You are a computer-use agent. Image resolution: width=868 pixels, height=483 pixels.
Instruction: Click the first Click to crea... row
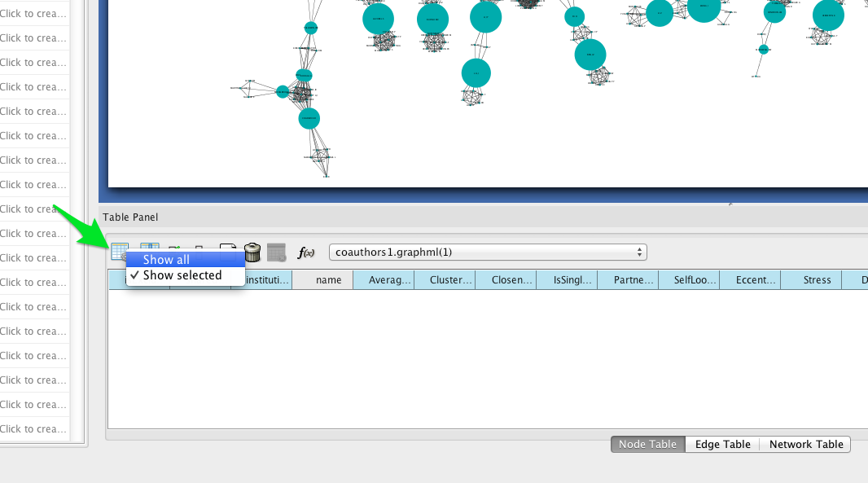34,13
